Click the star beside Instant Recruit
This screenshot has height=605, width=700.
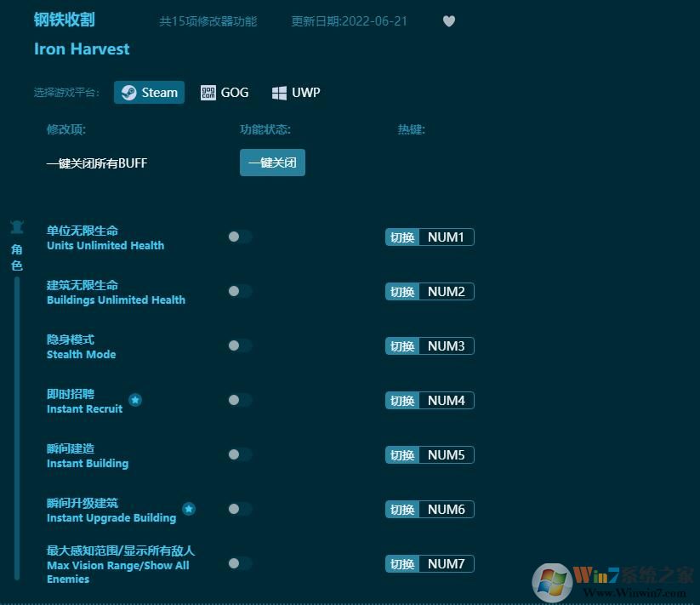pyautogui.click(x=136, y=400)
